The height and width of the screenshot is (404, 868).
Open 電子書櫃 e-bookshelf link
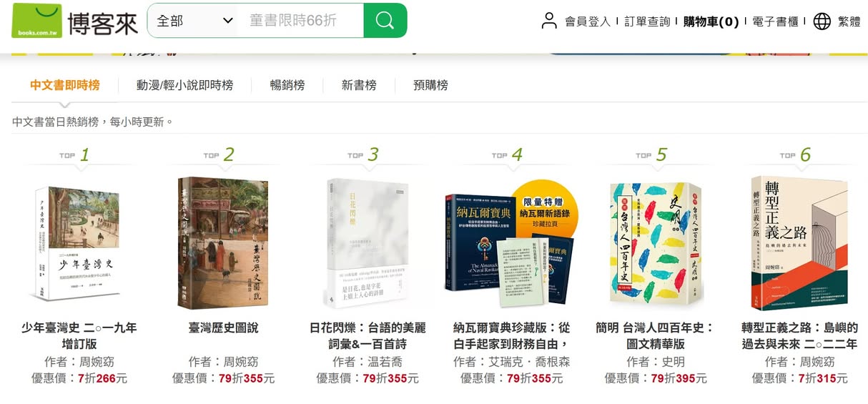(x=775, y=21)
